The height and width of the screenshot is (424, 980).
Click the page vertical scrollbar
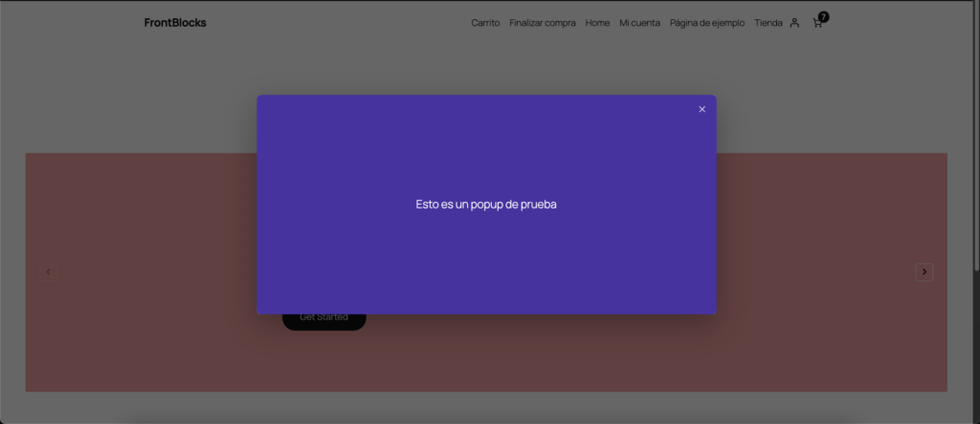click(x=977, y=136)
